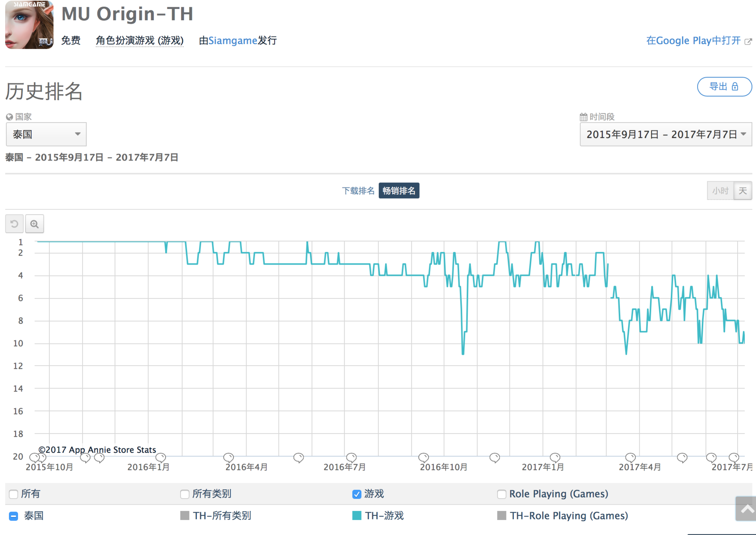The width and height of the screenshot is (756, 535).
Task: Click the 泰国 – 2015年9月17日 – 2017年7月7日 subtitle
Action: (92, 158)
